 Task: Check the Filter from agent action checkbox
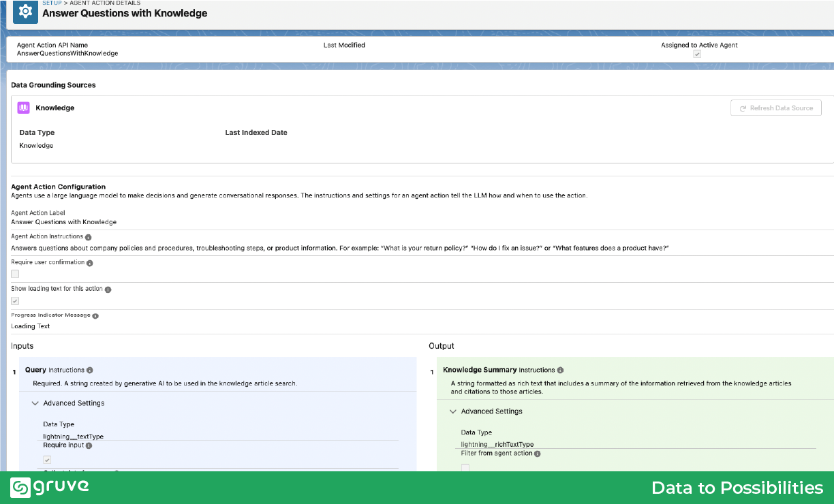pos(465,467)
